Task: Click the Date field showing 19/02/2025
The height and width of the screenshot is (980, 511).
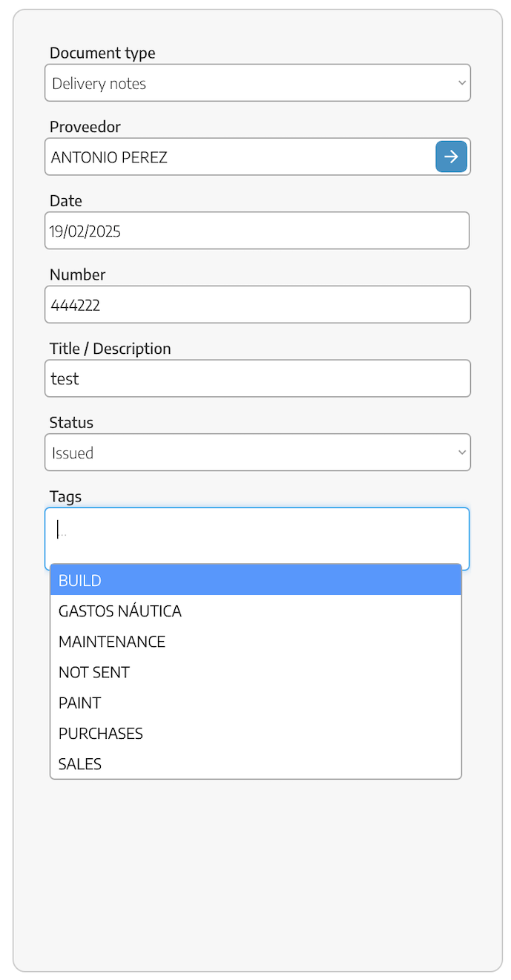Action: click(x=257, y=231)
